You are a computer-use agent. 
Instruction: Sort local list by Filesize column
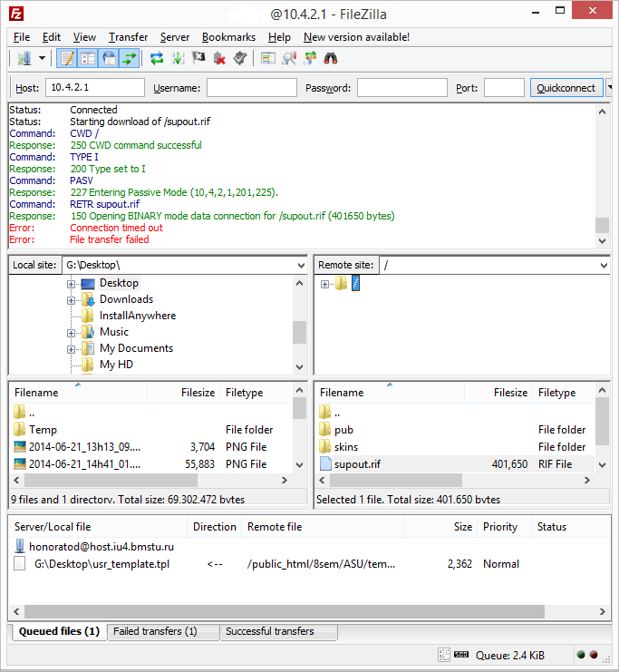pyautogui.click(x=184, y=393)
